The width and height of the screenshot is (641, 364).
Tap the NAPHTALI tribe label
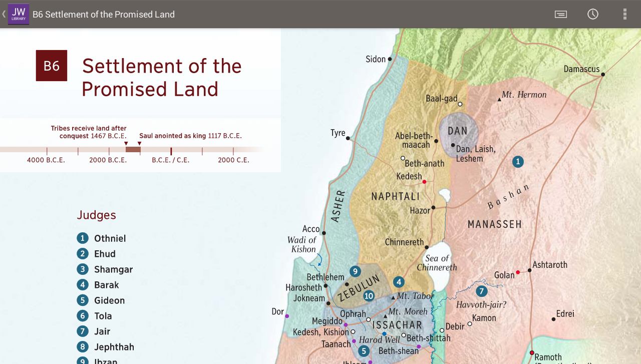point(396,197)
